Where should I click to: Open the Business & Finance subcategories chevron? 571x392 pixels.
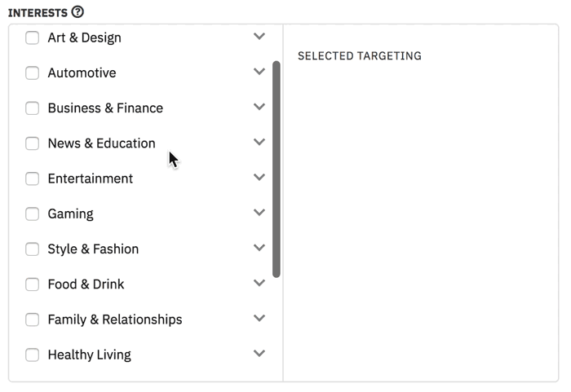[x=259, y=107]
